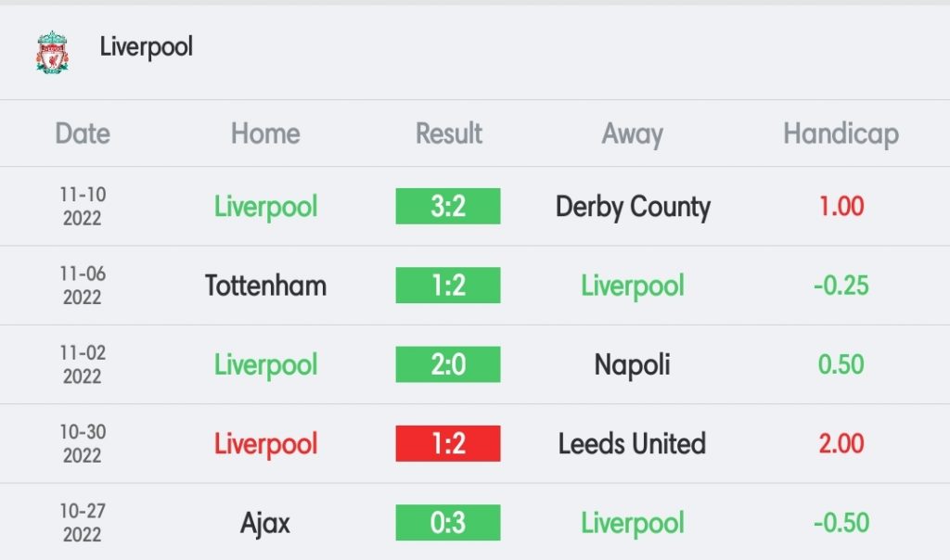950x560 pixels.
Task: Click the 2.00 handicap value
Action: tap(841, 444)
